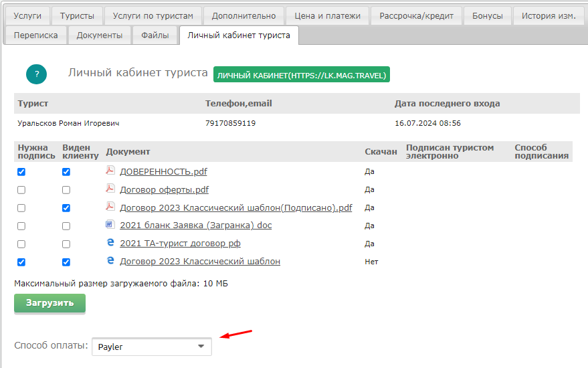This screenshot has height=368, width=588.
Task: Open 2021 ТА-турист договор рф link
Action: click(x=181, y=244)
